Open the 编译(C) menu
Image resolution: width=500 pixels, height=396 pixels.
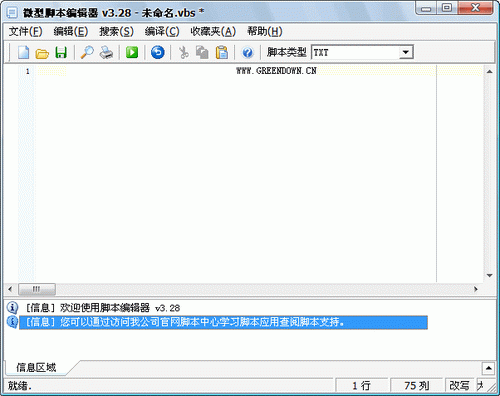(x=162, y=32)
